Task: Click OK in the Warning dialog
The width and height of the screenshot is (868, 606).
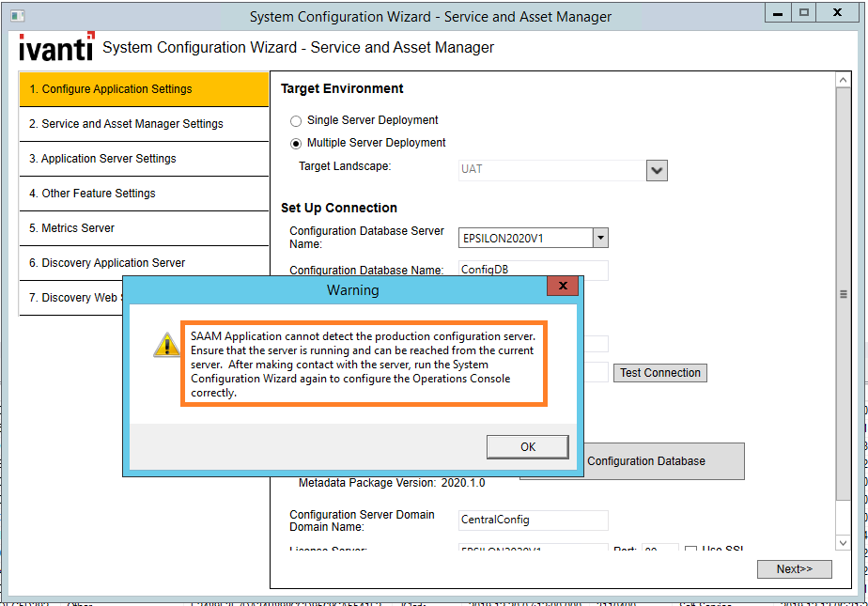Action: click(x=527, y=447)
